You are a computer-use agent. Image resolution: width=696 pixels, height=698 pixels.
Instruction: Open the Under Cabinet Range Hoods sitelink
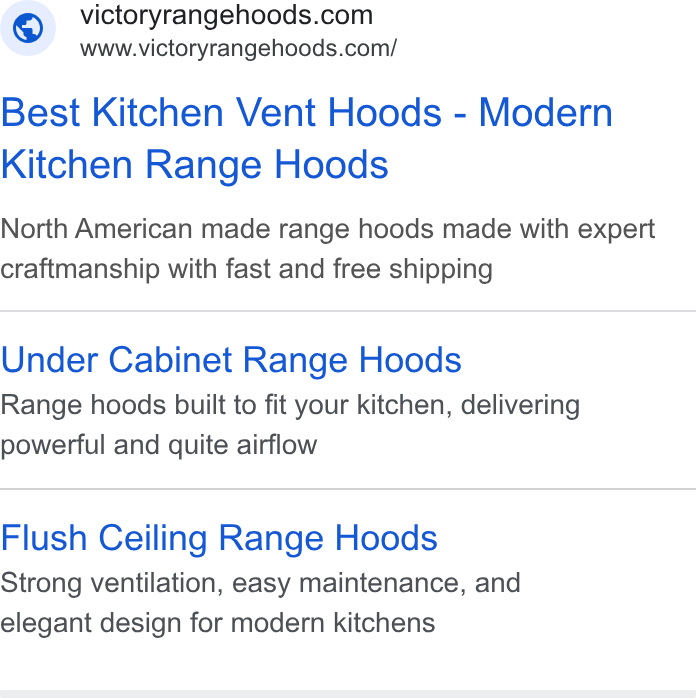pyautogui.click(x=231, y=360)
